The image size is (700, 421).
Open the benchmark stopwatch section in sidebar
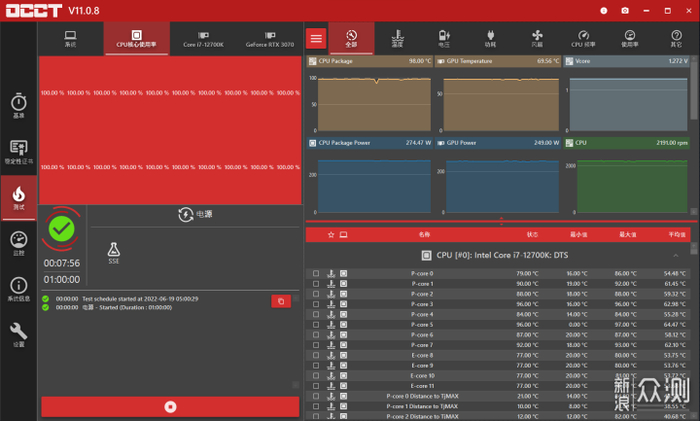tap(18, 105)
